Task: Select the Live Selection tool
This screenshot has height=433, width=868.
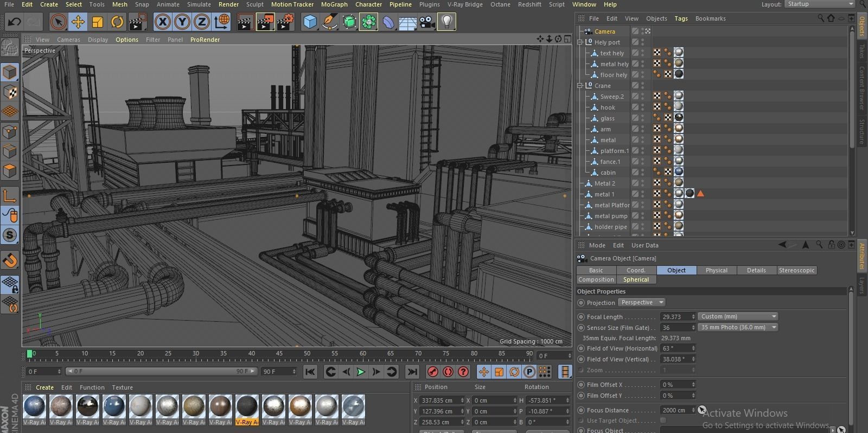Action: [59, 22]
